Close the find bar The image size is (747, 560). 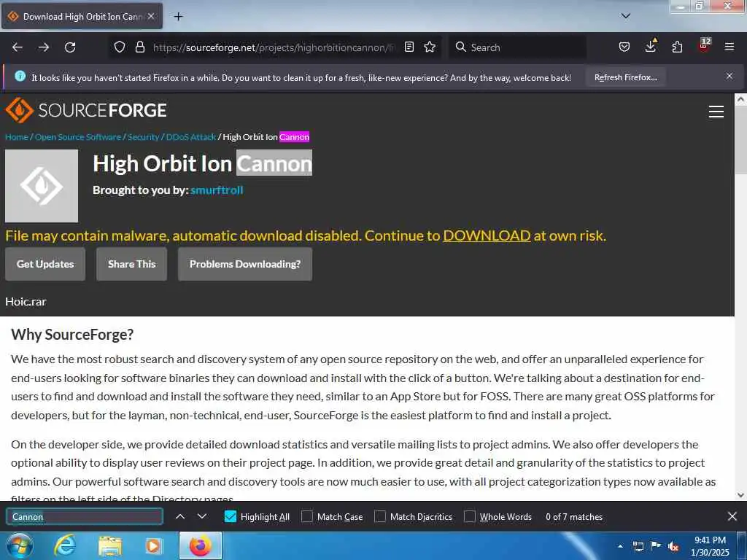point(732,517)
